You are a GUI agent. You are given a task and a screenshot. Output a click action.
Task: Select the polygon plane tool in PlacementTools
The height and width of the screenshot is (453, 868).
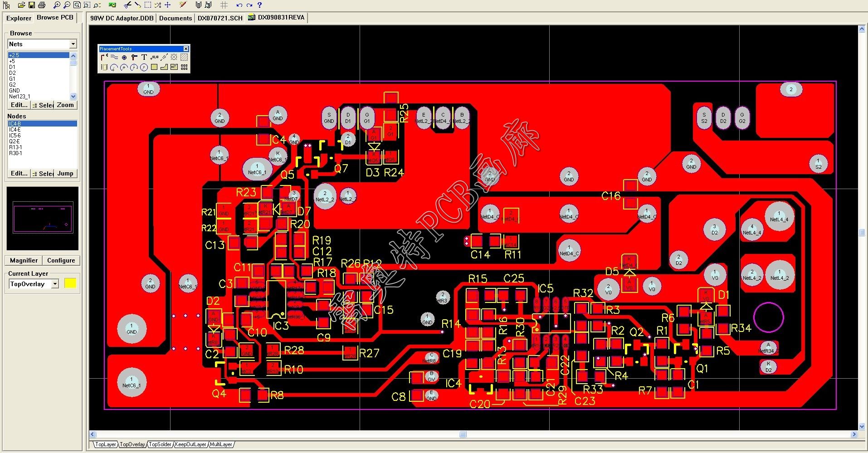(164, 67)
